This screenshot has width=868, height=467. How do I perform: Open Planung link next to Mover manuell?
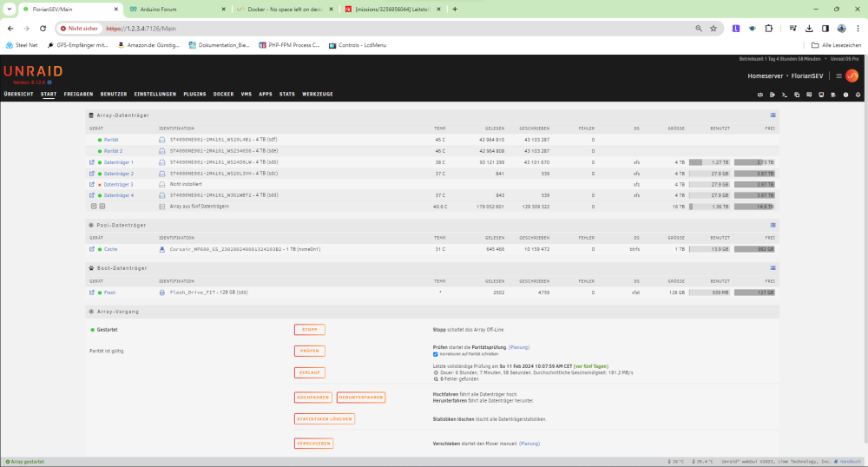[529, 444]
